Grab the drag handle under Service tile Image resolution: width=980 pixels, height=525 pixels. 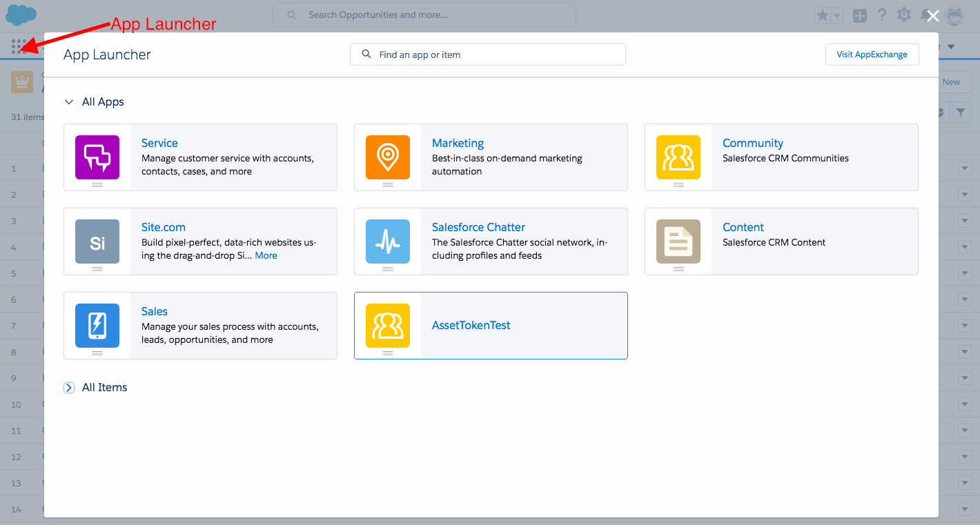[x=97, y=185]
